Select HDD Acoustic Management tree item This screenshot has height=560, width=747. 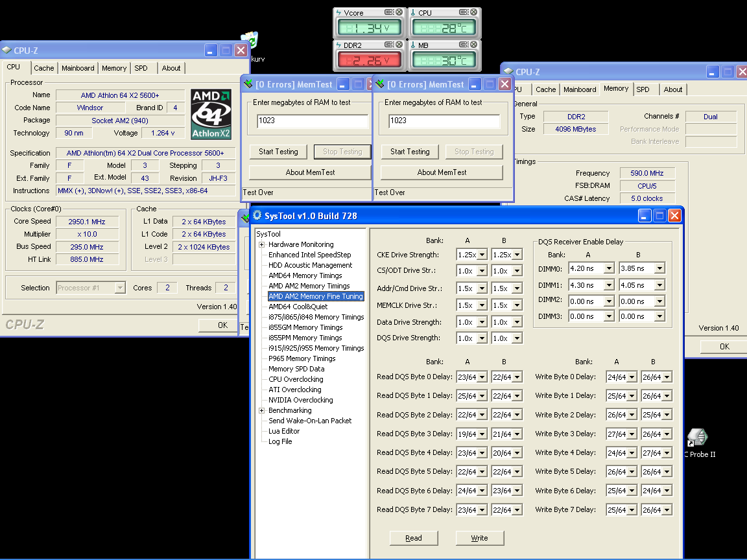[310, 265]
